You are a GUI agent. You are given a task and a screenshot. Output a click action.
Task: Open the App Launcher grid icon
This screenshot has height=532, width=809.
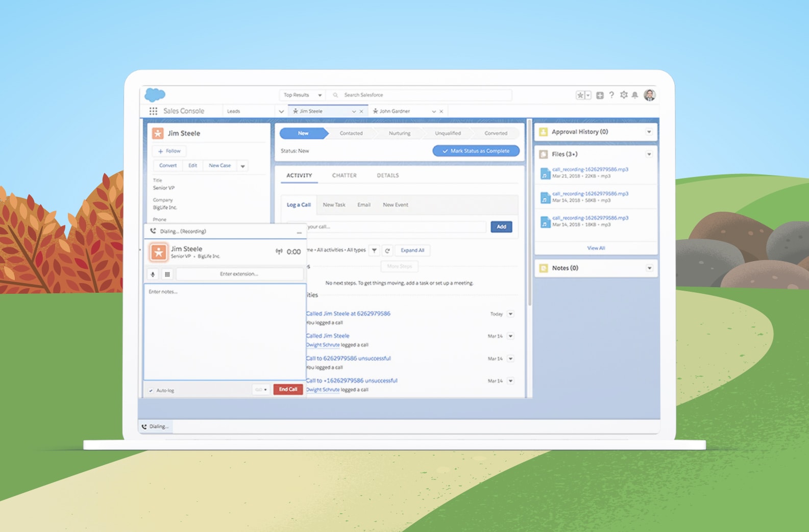point(153,111)
